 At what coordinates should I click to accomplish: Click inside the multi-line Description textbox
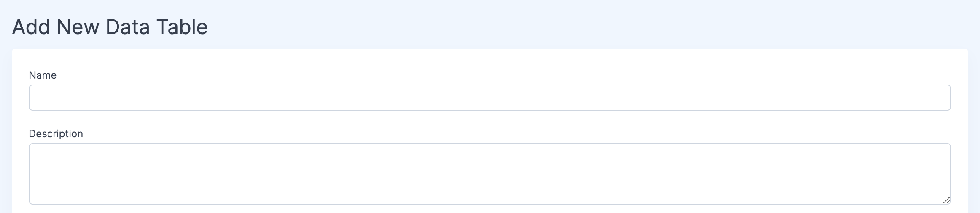point(490,173)
